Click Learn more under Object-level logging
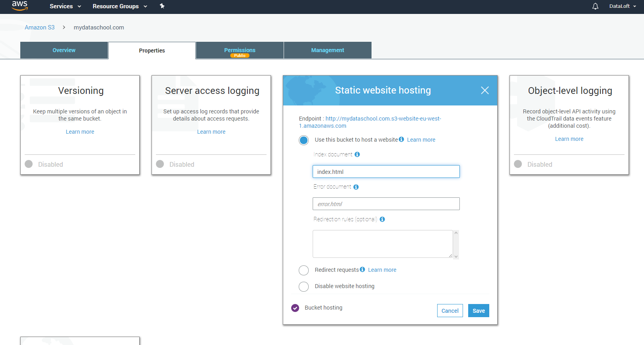The height and width of the screenshot is (345, 644). (x=569, y=139)
